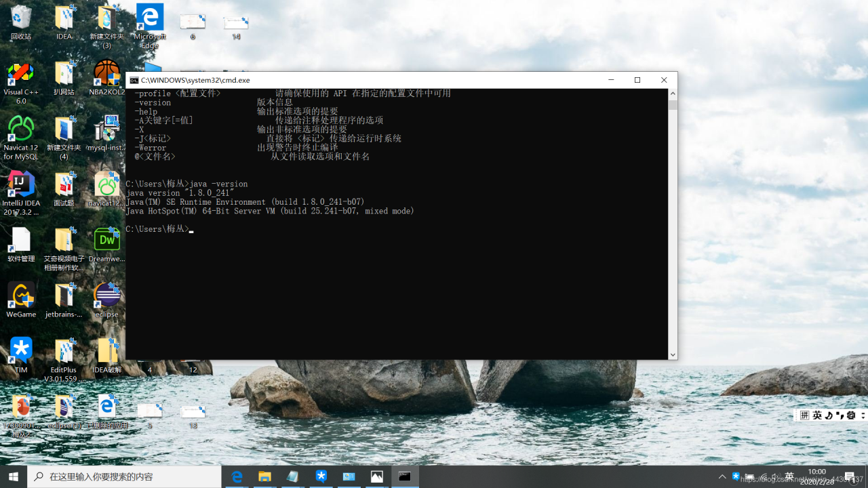
Task: Toggle punctuation mode on IME toolbar
Action: [x=840, y=415]
